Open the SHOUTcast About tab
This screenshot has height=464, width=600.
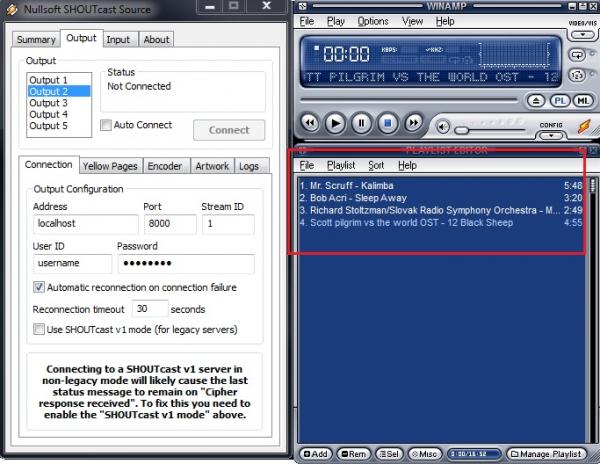coord(156,39)
